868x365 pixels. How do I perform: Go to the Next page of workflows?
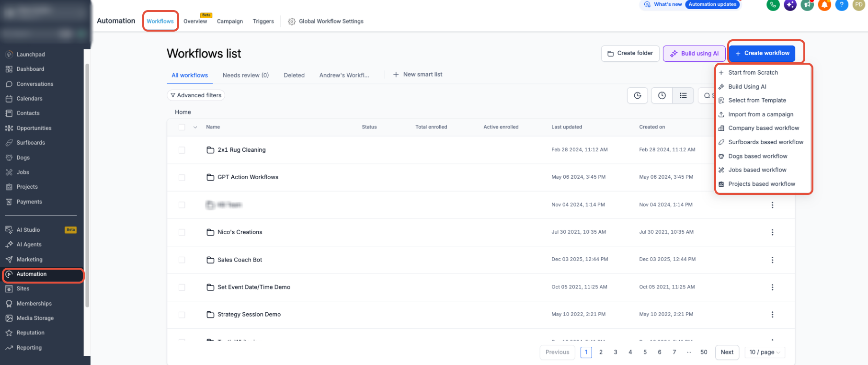pos(727,352)
